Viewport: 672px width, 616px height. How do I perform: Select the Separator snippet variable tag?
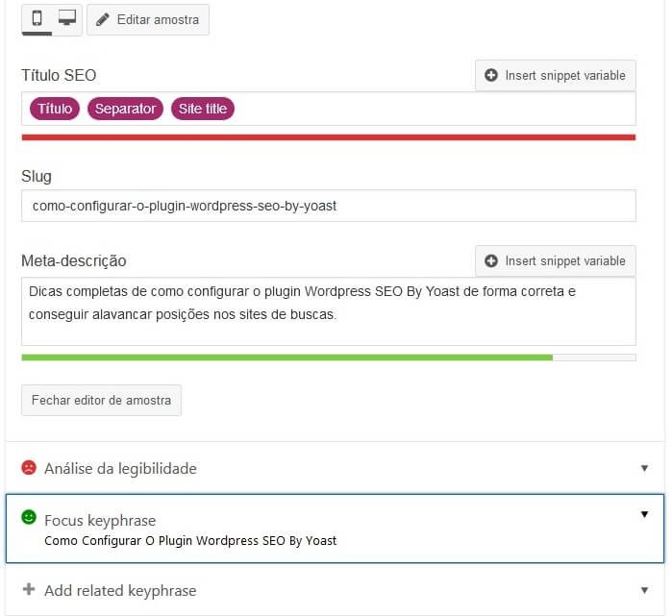pyautogui.click(x=125, y=109)
